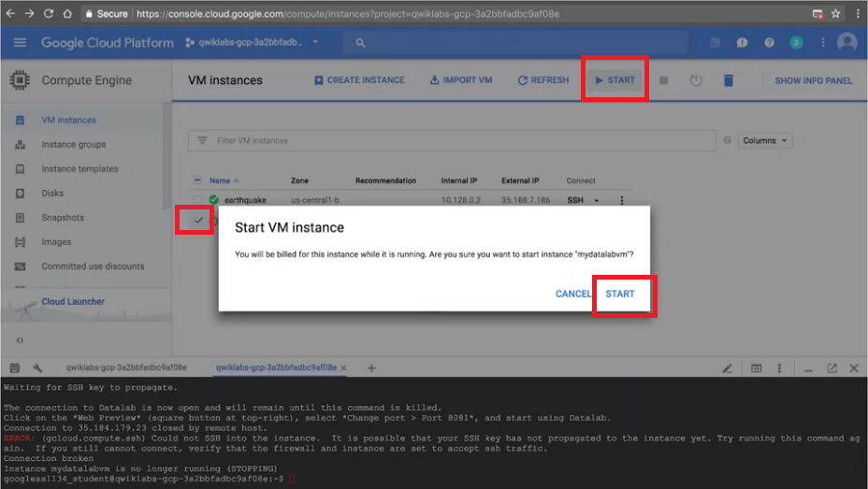868x489 pixels.
Task: Open Cloud Shell in new window icon
Action: pyautogui.click(x=832, y=368)
